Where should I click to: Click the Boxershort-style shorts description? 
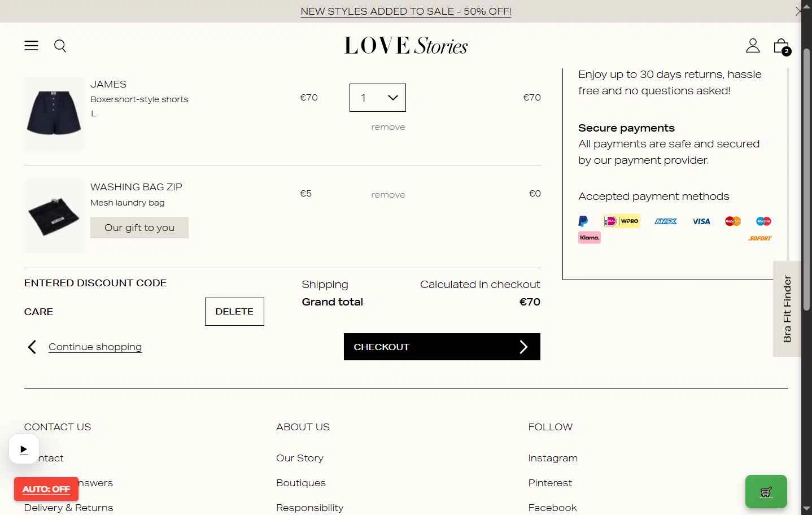click(x=139, y=99)
